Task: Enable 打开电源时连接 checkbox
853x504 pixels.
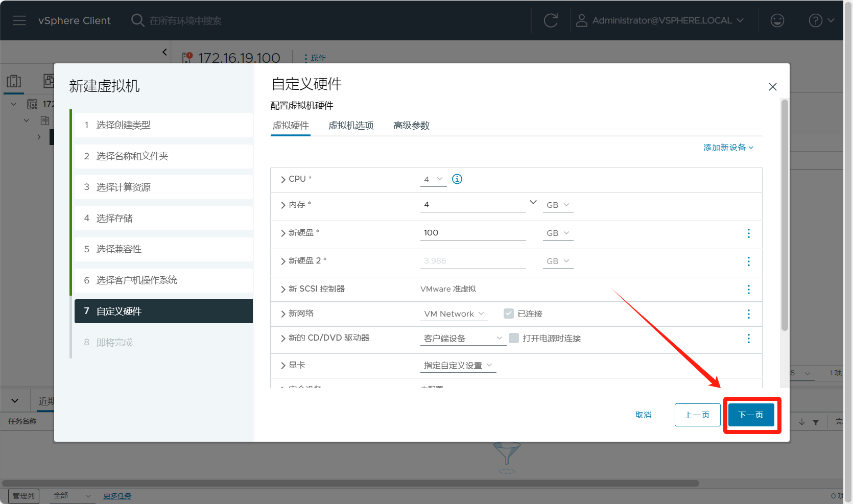Action: [514, 338]
